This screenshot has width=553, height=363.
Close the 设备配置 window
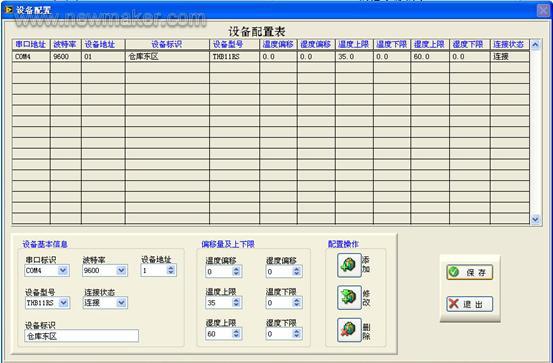pos(543,10)
